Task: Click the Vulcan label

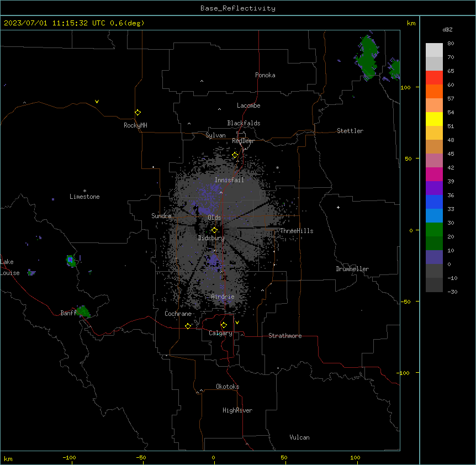Action: [300, 437]
